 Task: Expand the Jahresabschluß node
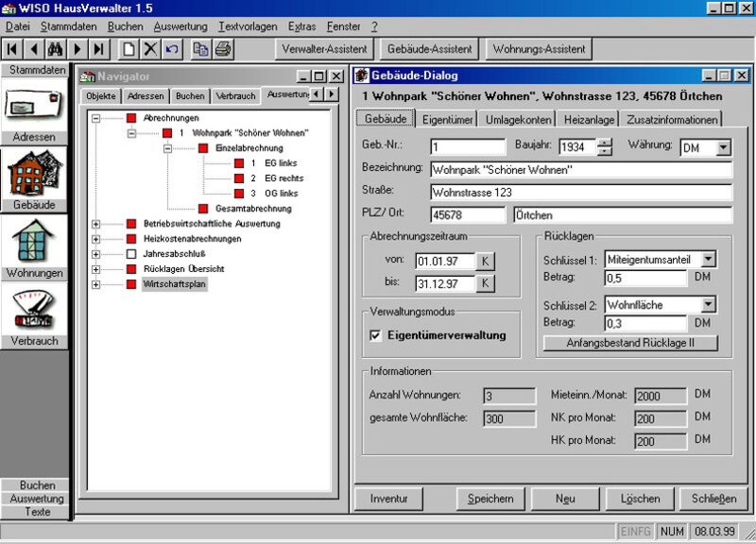click(x=96, y=254)
